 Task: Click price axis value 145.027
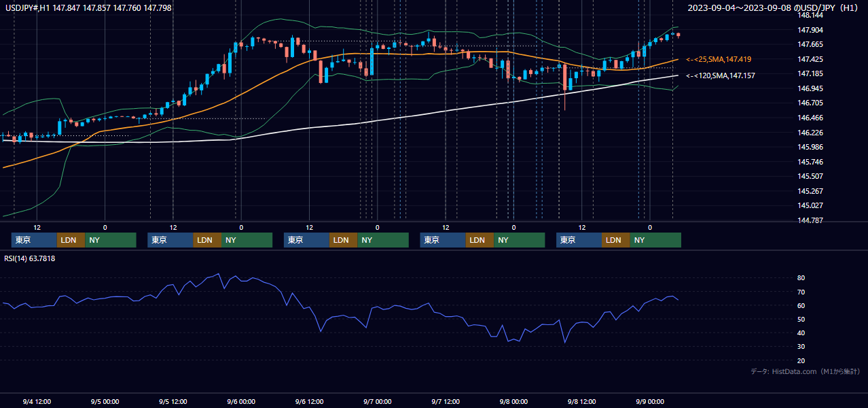coord(810,205)
